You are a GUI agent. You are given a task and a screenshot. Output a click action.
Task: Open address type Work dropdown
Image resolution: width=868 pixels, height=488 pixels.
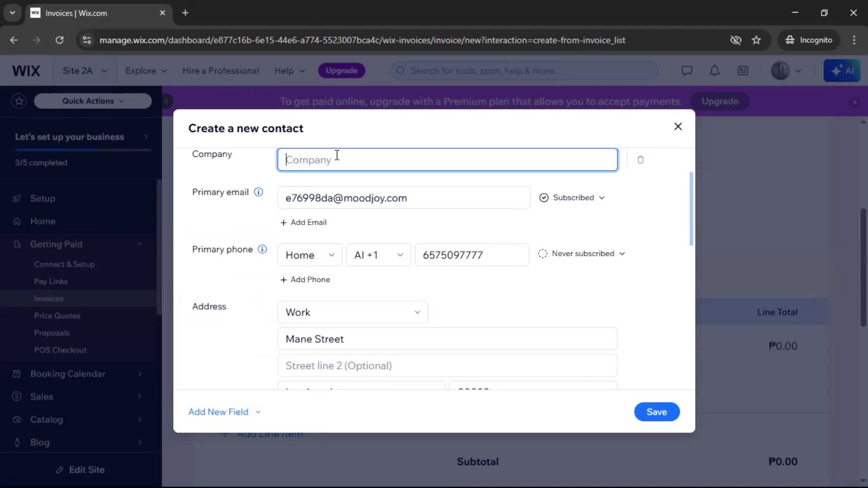point(353,312)
